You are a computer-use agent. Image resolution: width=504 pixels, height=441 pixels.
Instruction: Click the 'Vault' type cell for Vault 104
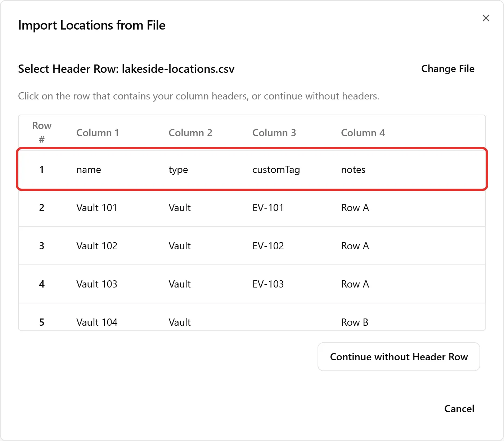tap(180, 322)
